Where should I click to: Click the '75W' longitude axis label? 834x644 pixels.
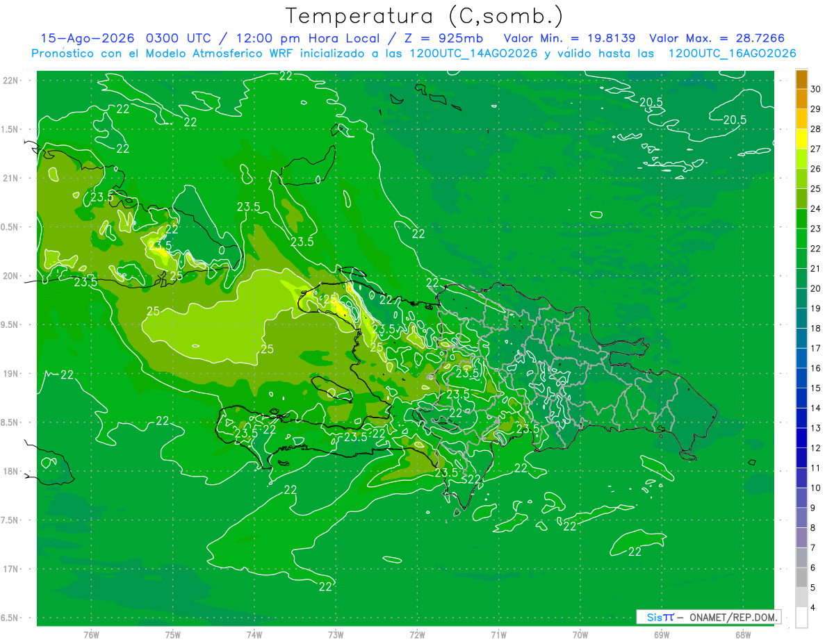coord(172,634)
